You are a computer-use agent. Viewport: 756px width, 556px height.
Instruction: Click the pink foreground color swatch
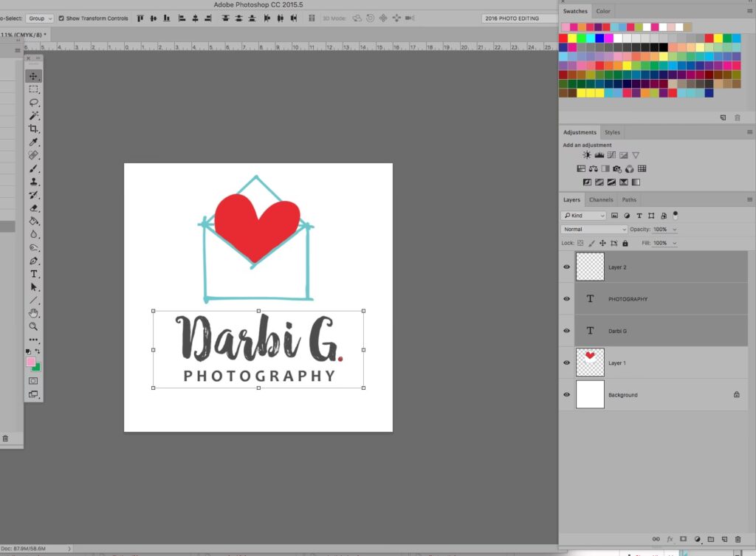pyautogui.click(x=31, y=362)
